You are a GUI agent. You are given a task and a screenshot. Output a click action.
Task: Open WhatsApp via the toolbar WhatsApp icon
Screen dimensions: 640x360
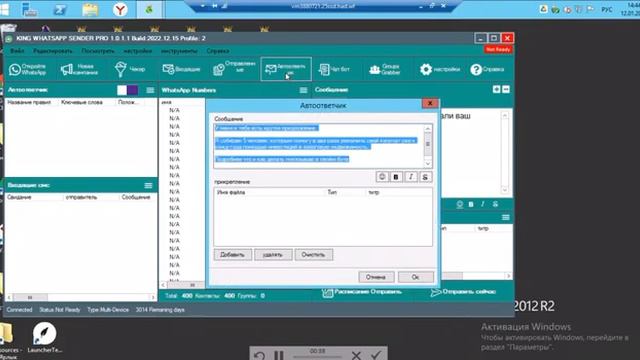pyautogui.click(x=27, y=69)
